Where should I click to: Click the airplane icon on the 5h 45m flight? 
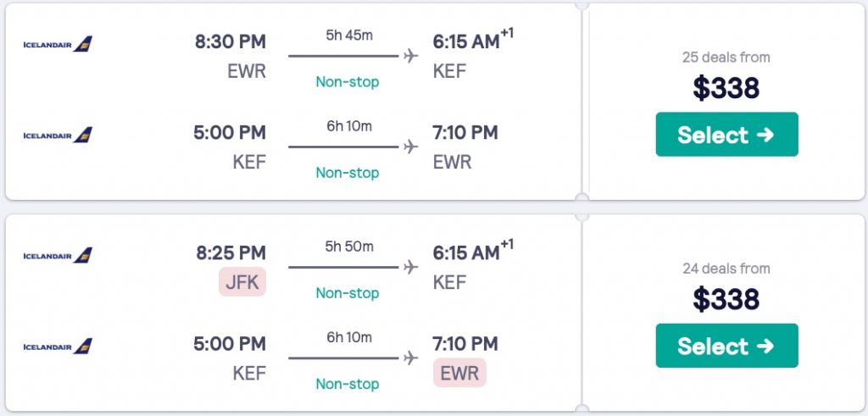[411, 57]
